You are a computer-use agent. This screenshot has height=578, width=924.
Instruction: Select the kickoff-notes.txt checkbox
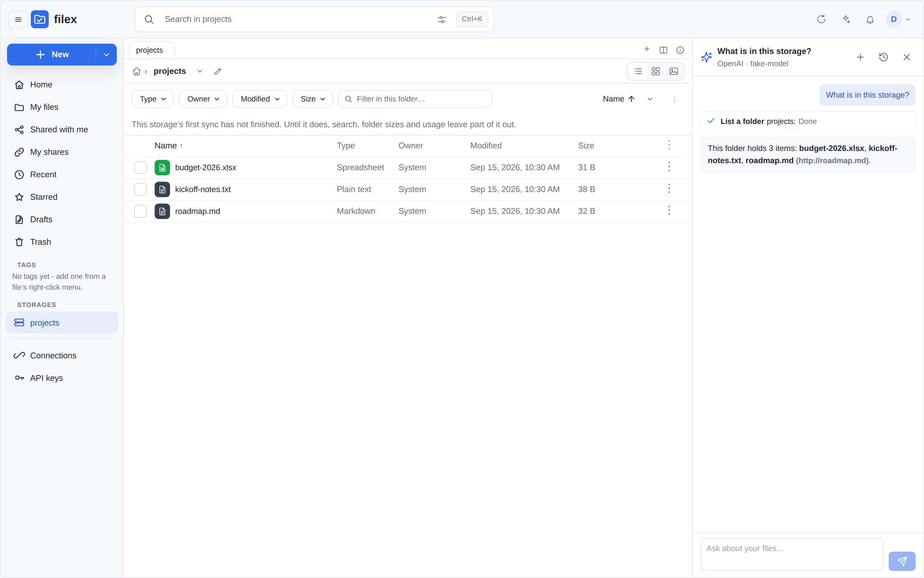(x=141, y=189)
